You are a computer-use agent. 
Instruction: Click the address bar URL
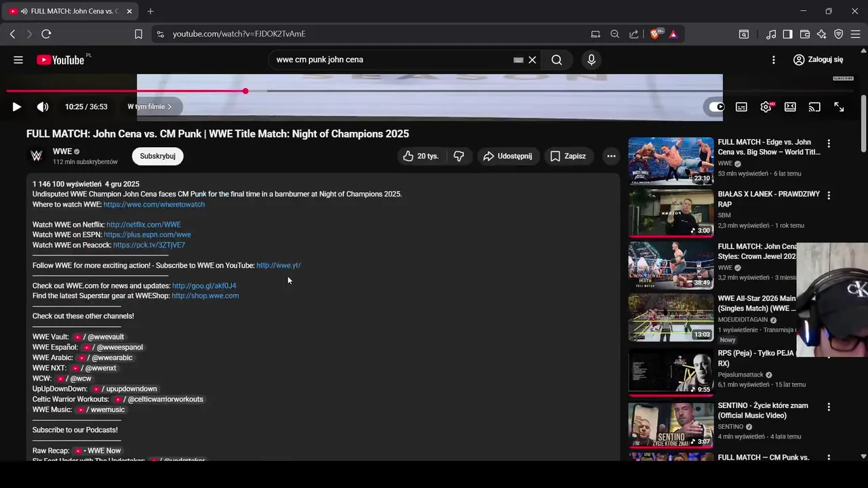point(239,34)
